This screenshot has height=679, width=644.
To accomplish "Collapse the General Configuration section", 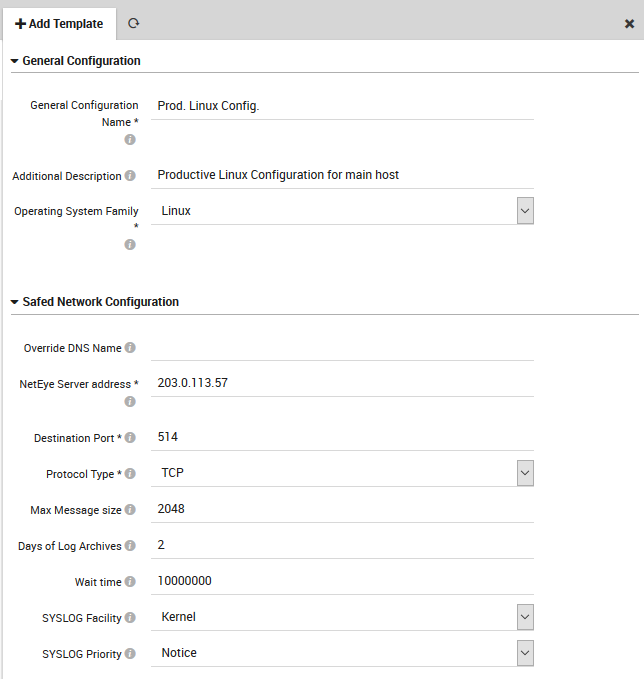I will 15,61.
